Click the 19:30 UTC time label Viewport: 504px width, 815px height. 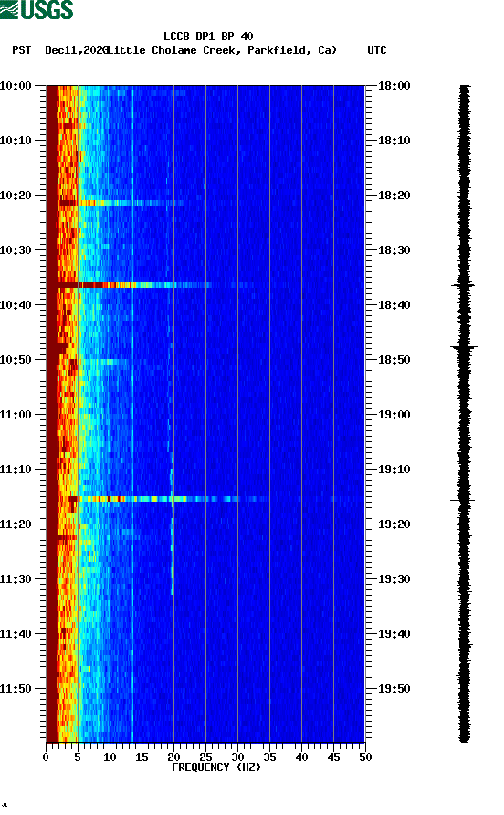coord(394,579)
